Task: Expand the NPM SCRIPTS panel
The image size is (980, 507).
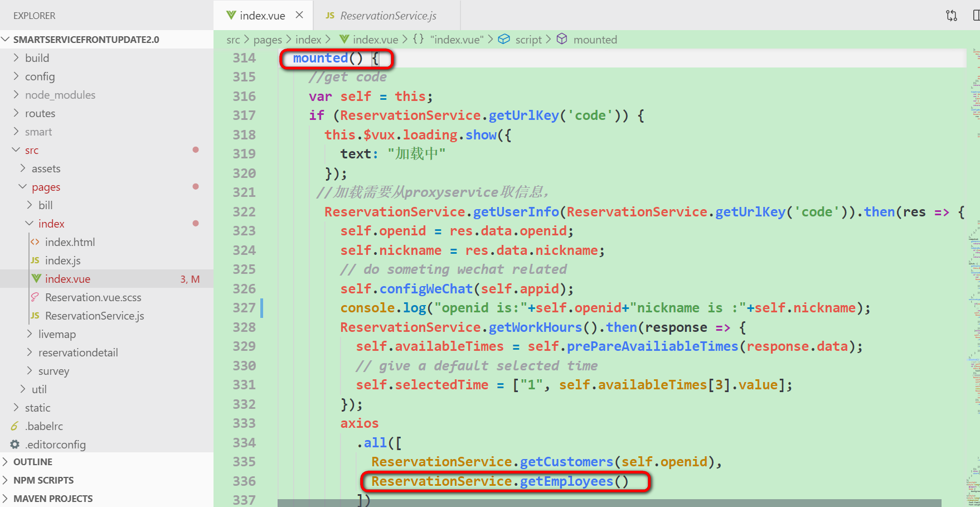Action: 106,480
